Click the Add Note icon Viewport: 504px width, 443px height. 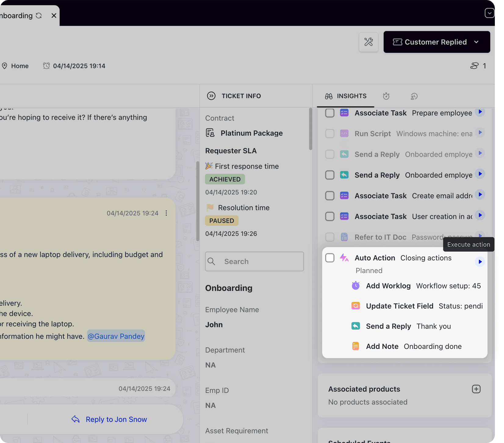coord(356,346)
